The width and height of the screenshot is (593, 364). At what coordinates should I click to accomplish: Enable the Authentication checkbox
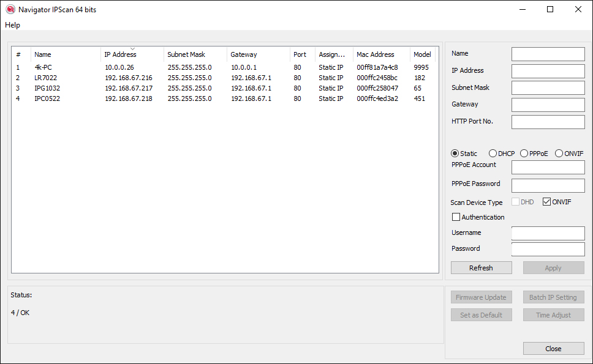point(456,217)
